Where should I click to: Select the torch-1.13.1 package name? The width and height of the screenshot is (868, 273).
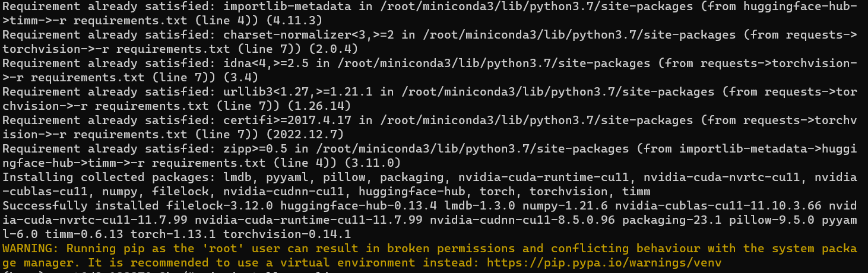(x=186, y=234)
